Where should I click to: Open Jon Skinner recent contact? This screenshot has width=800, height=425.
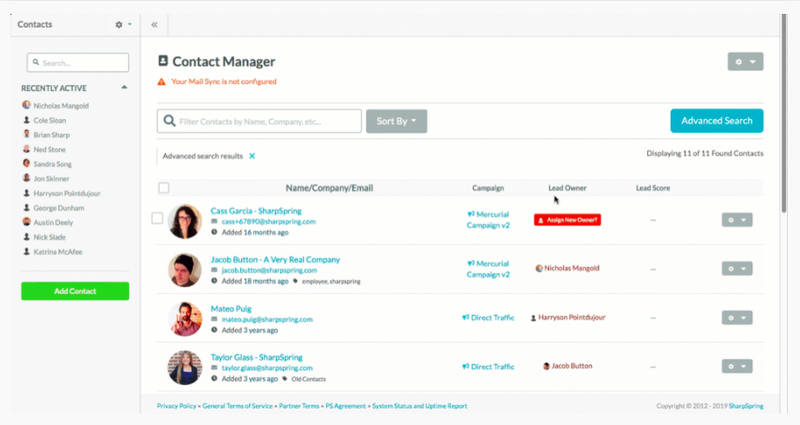click(x=51, y=179)
